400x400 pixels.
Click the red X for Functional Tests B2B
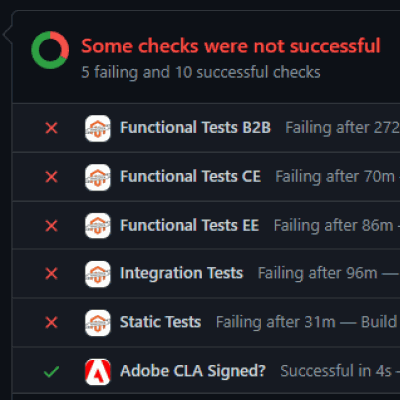pos(51,128)
